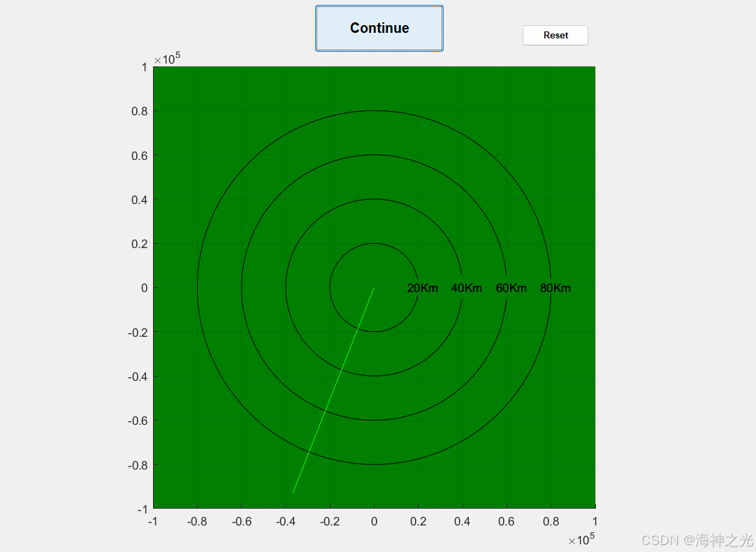Click the 80Km range ring label
The height and width of the screenshot is (552, 756).
coord(555,289)
